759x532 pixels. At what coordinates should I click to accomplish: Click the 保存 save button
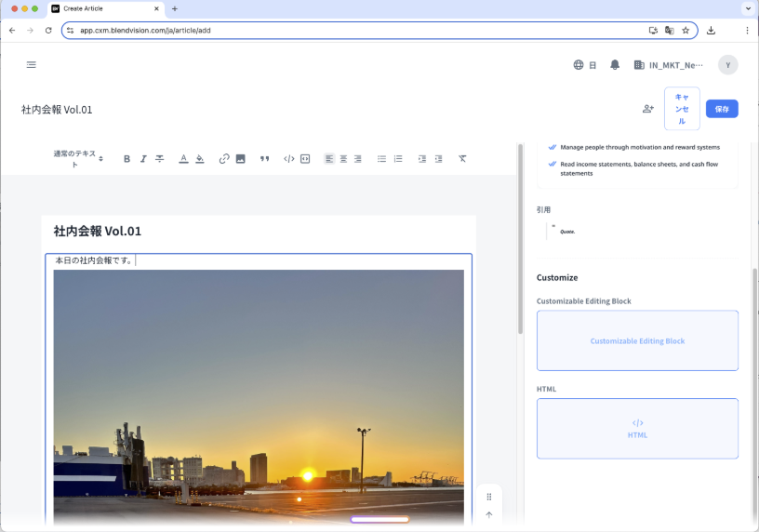722,109
